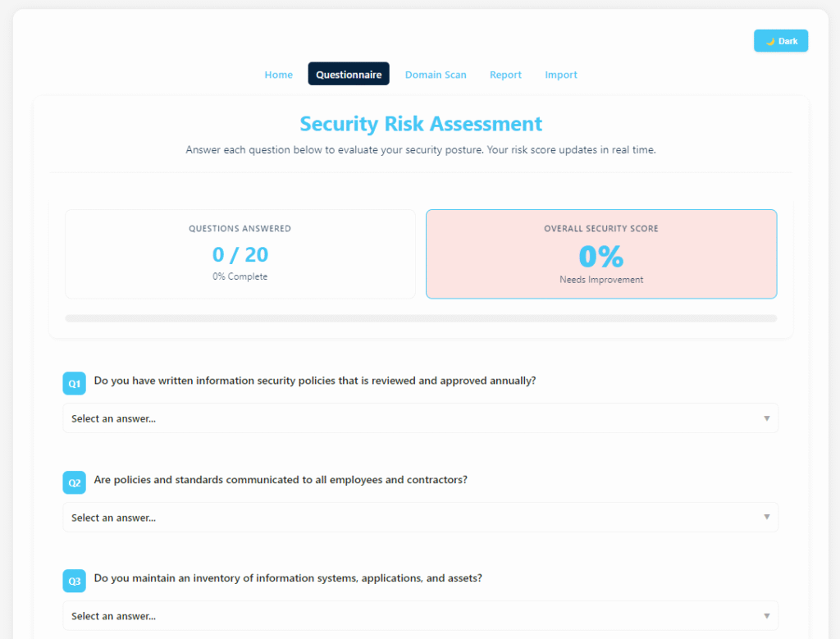The width and height of the screenshot is (840, 639).
Task: View the Report tab
Action: coord(505,74)
